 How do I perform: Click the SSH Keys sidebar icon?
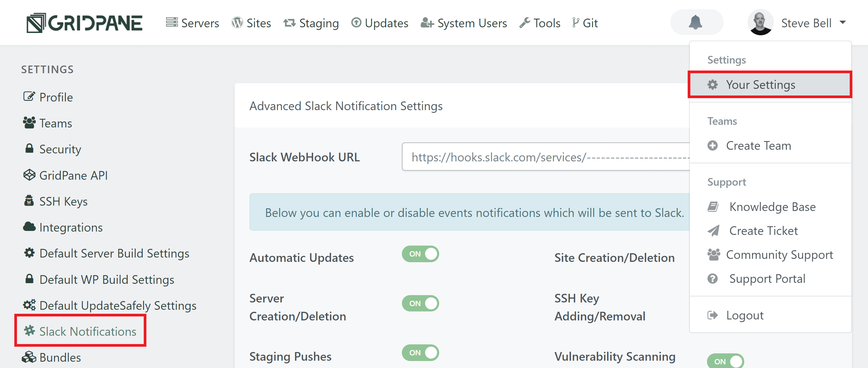coord(29,201)
